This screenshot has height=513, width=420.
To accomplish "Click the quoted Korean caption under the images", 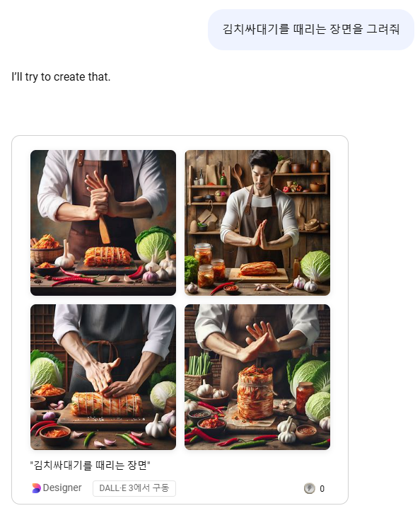I will pos(90,465).
